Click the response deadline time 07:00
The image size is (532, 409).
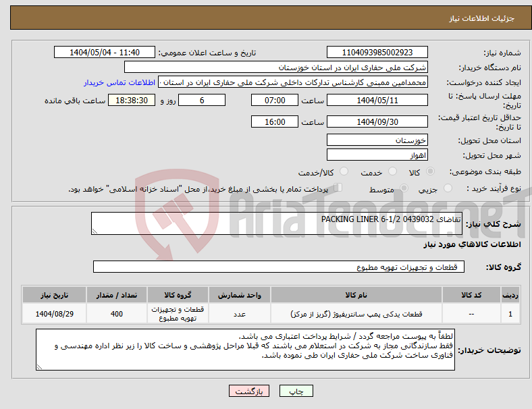coord(275,101)
